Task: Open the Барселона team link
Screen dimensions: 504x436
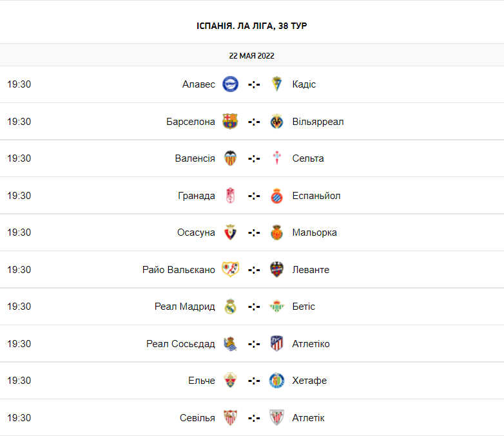Action: (x=191, y=122)
